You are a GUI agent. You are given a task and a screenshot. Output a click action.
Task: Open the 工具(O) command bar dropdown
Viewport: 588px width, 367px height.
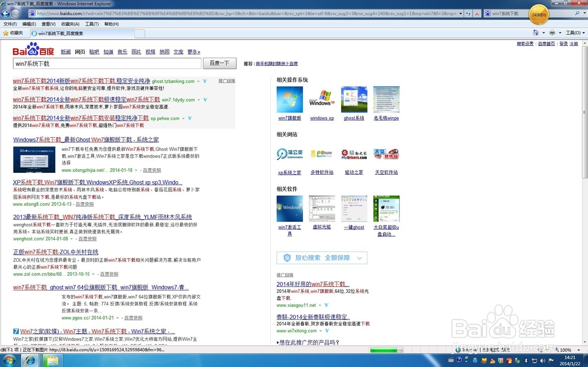[x=575, y=33]
